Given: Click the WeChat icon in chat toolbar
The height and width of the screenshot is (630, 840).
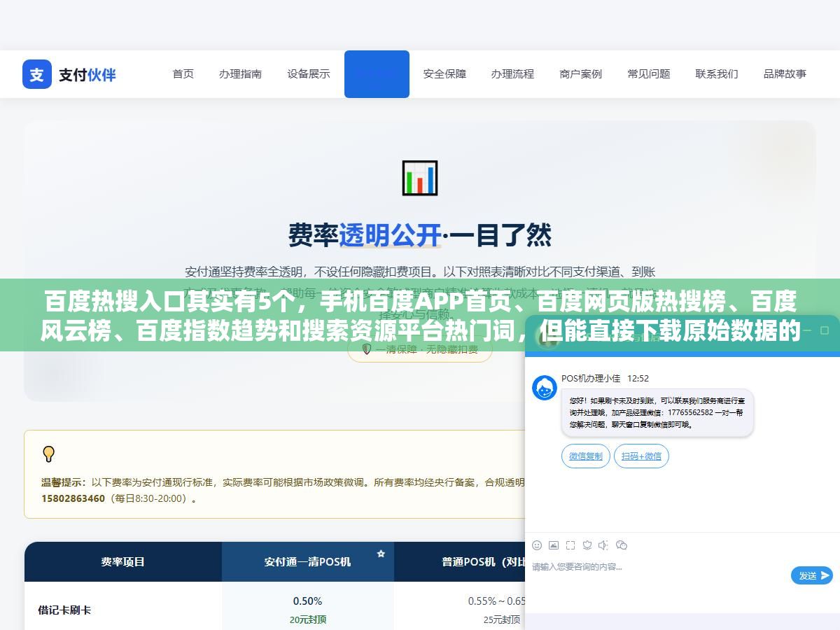Looking at the screenshot, I should click(x=622, y=545).
